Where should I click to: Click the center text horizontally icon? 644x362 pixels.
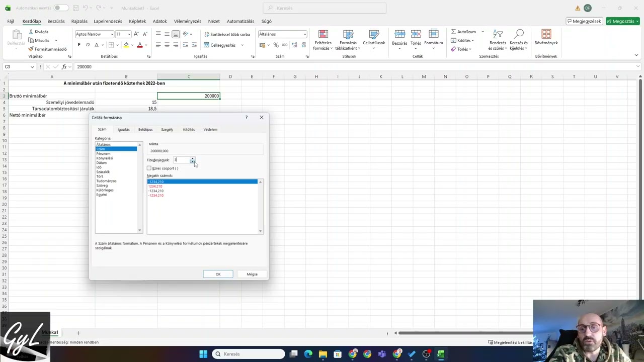tap(167, 45)
